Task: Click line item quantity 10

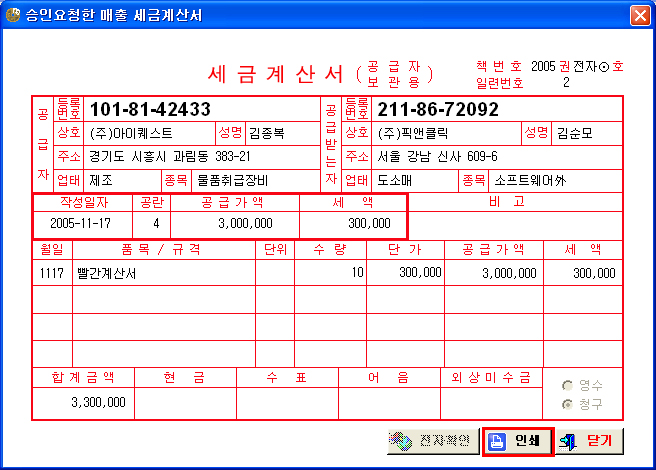Action: (357, 273)
